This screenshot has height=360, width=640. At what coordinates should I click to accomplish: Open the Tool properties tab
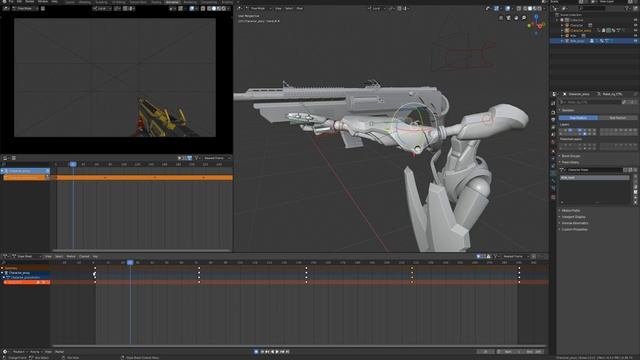pos(553,103)
